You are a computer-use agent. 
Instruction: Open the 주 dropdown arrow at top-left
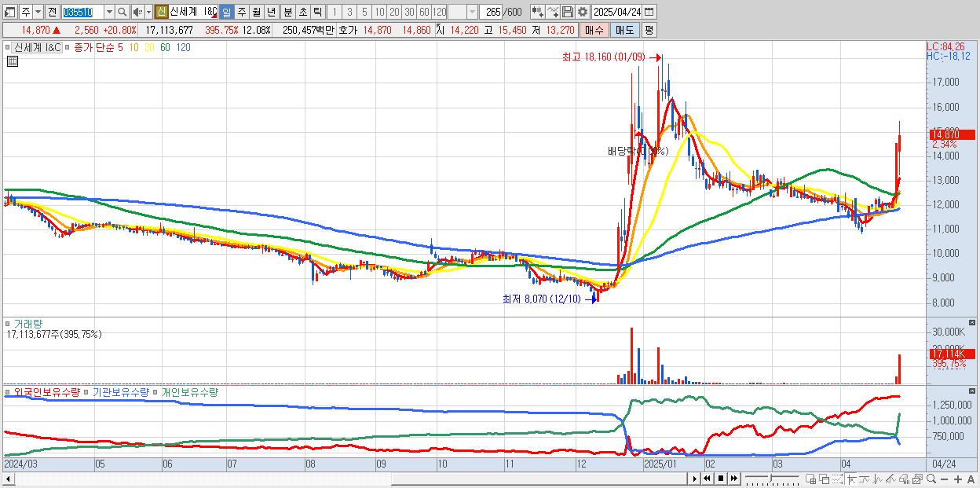38,12
